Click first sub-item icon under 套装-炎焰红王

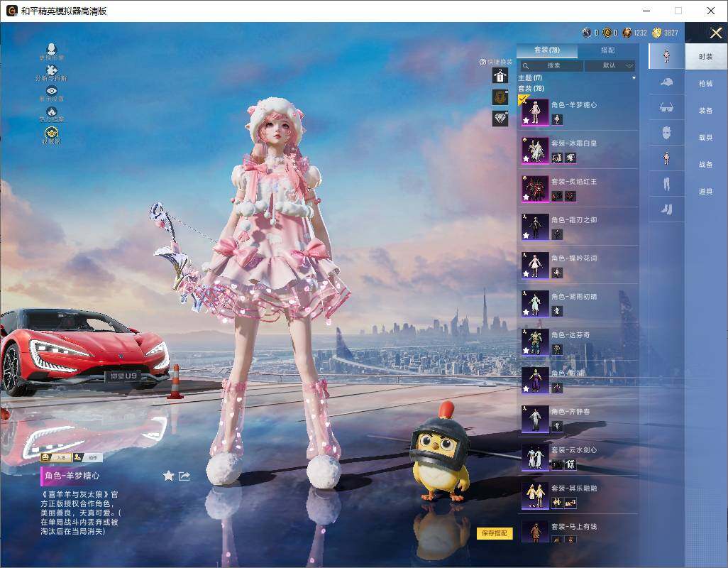pos(557,197)
